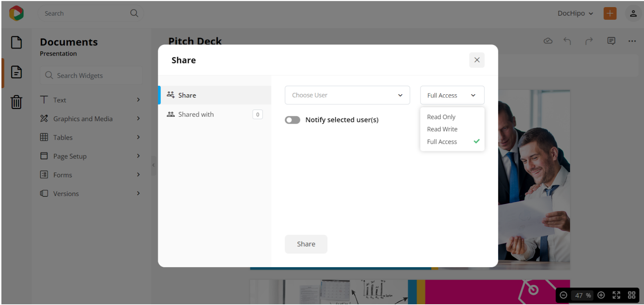Select the Read Only access option
Viewport: 644px width, 305px height.
441,117
